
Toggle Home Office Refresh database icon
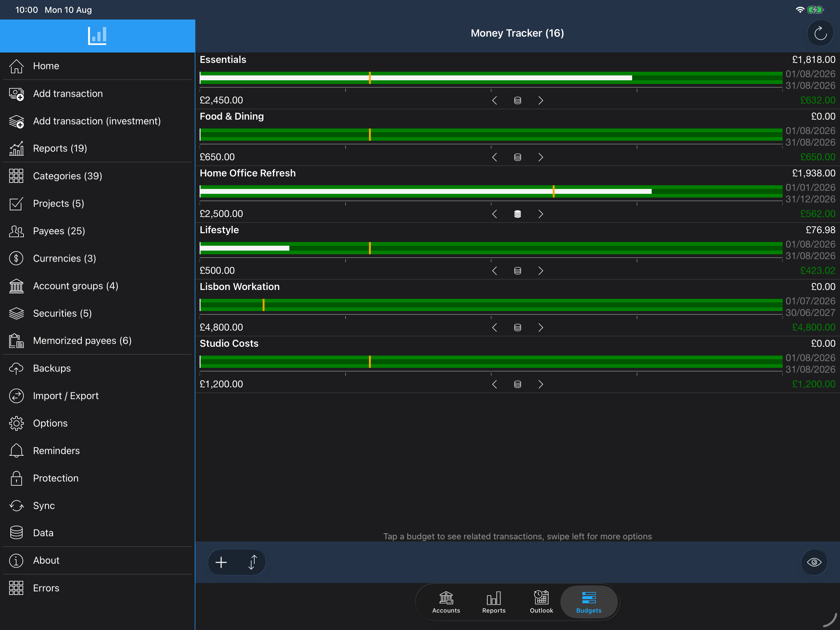tap(517, 214)
